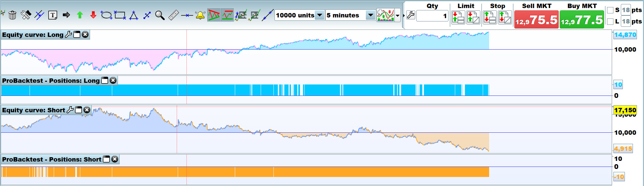The image size is (644, 186).
Task: Expand the arrow next to the indicator icon
Action: (398, 15)
